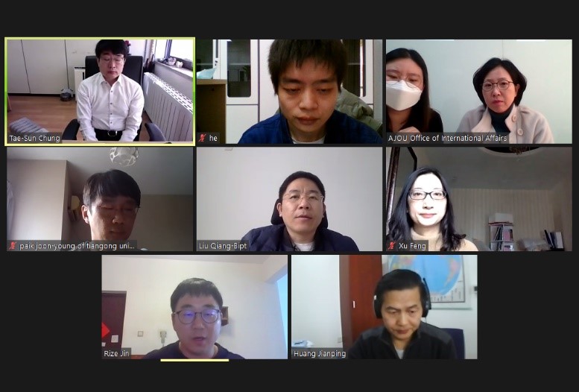Click the yellow speaker bar under Rize Jin
Screen dimensions: 579x392
[194, 360]
